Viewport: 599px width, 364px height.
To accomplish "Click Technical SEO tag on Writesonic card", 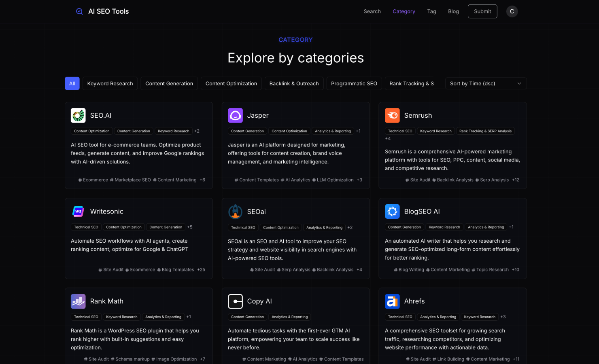I will tap(86, 227).
